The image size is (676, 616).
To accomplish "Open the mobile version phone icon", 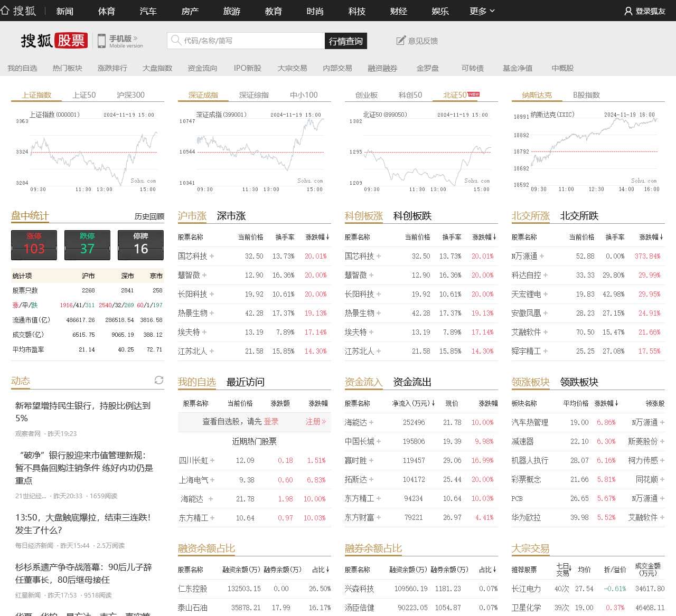I will pos(101,41).
